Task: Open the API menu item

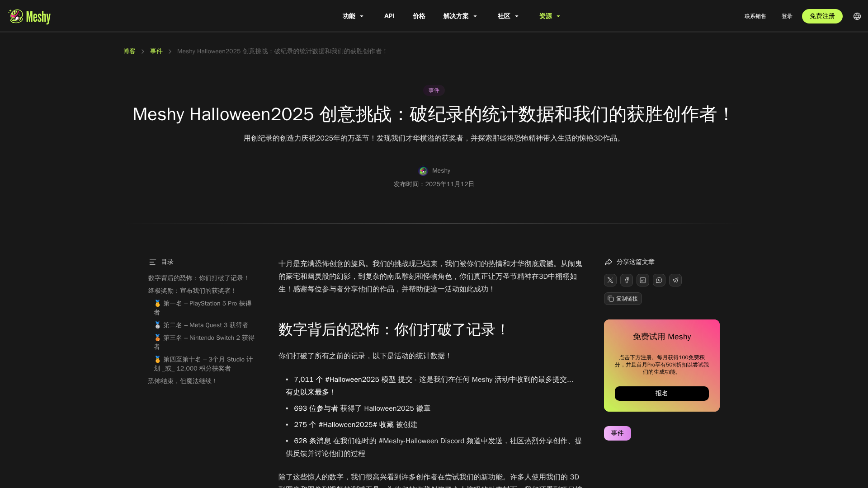Action: pyautogui.click(x=389, y=16)
